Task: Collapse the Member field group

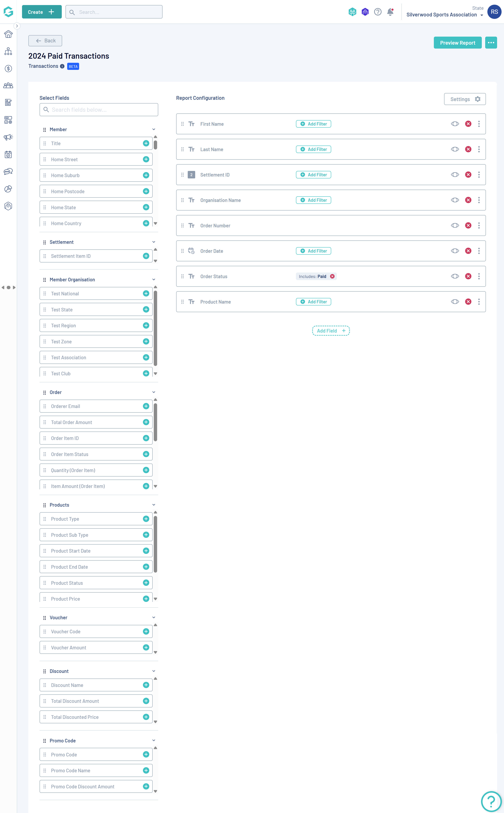Action: pyautogui.click(x=154, y=129)
